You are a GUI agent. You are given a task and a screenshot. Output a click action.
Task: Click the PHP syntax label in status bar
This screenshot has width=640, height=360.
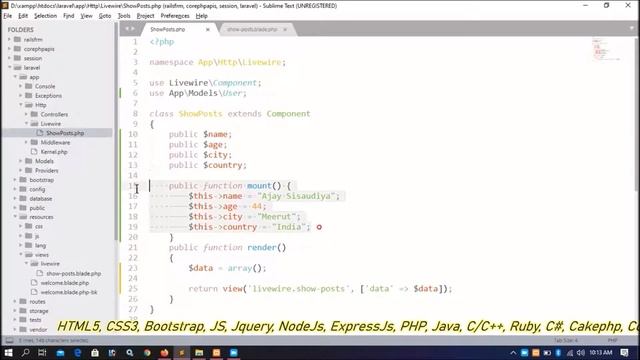[x=612, y=340]
